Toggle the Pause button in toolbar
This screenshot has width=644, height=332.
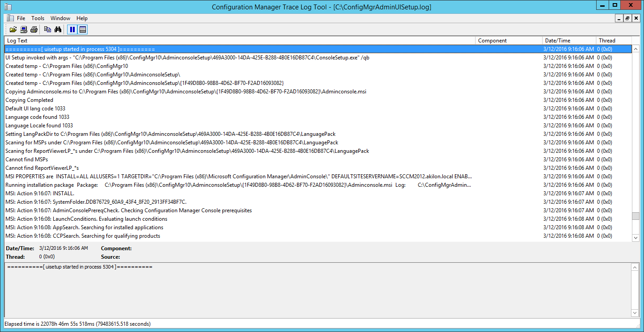point(72,29)
